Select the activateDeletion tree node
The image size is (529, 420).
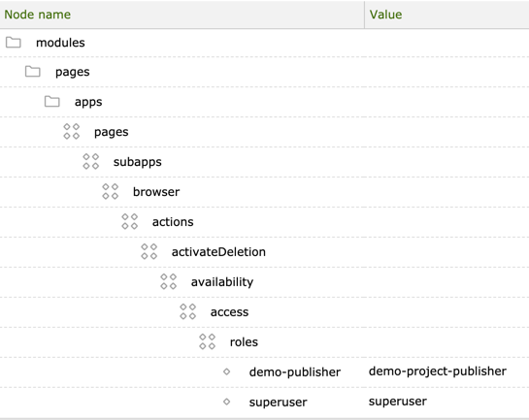pos(218,252)
